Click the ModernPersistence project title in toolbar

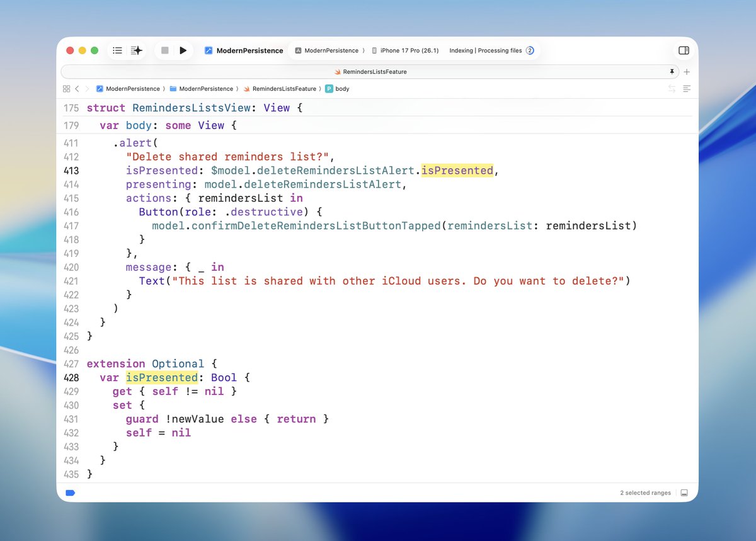coord(249,50)
